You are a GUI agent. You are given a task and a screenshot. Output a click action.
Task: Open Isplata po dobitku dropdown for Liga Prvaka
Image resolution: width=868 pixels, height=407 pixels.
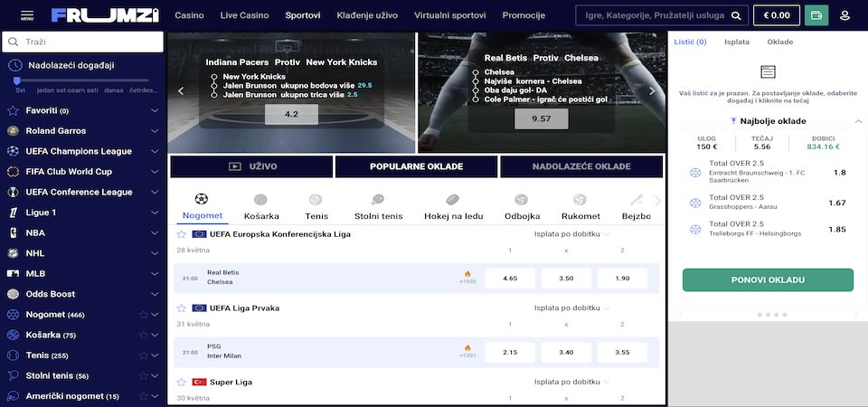click(x=572, y=308)
